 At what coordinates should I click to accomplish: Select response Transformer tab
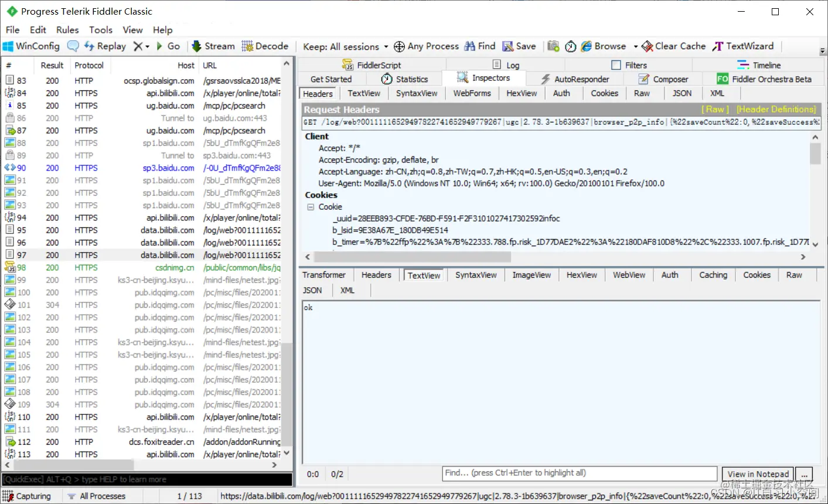pos(324,275)
